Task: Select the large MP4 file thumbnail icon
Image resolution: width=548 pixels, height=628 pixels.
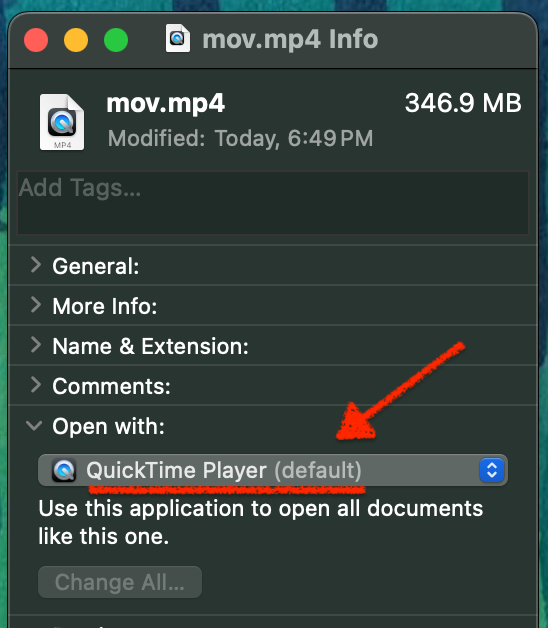Action: pos(62,122)
